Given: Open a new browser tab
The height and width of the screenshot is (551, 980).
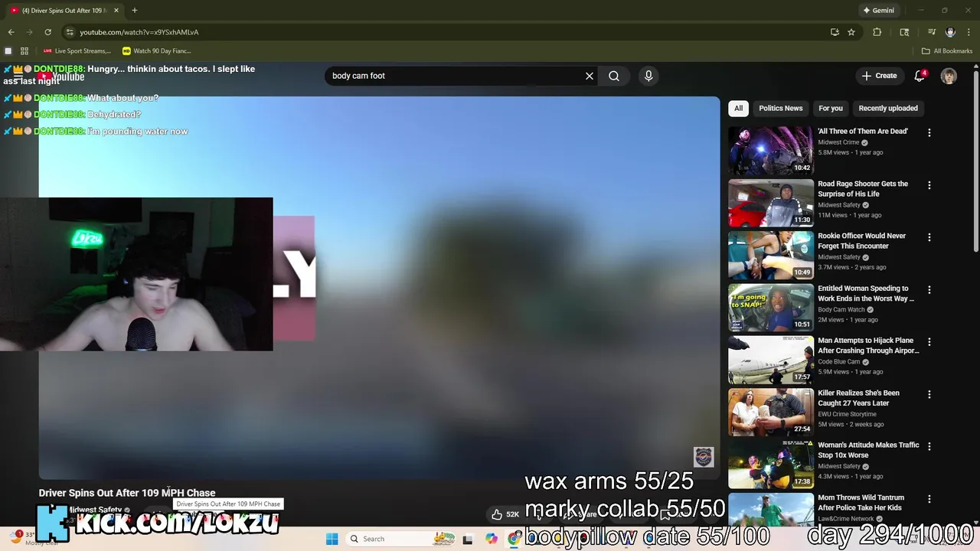Looking at the screenshot, I should click(x=135, y=11).
